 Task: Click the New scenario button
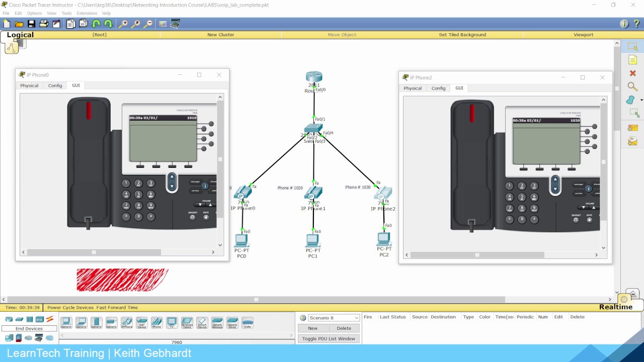312,328
